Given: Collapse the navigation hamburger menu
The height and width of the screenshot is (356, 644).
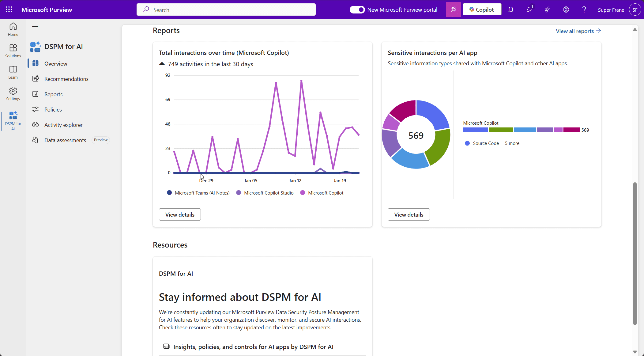Looking at the screenshot, I should (35, 27).
